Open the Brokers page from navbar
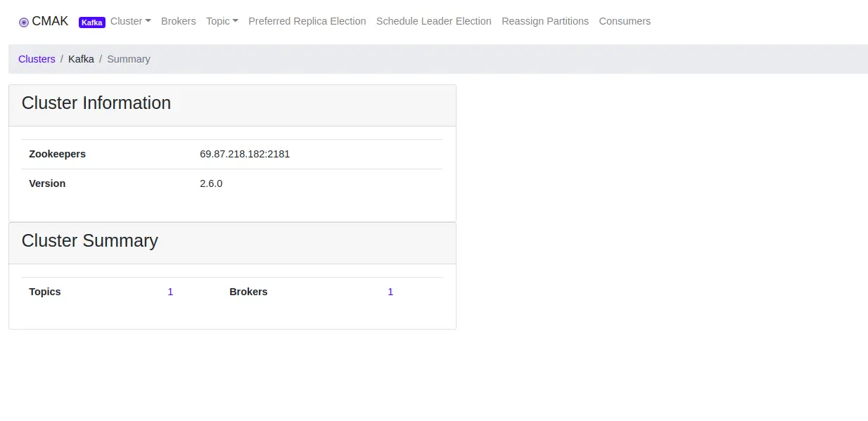 point(179,21)
